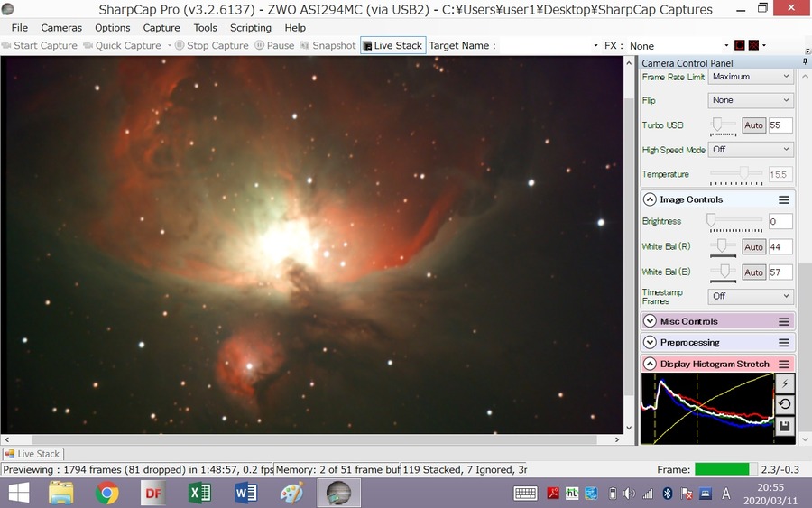Click the Turbo USB Auto button
The width and height of the screenshot is (812, 508).
pyautogui.click(x=753, y=125)
